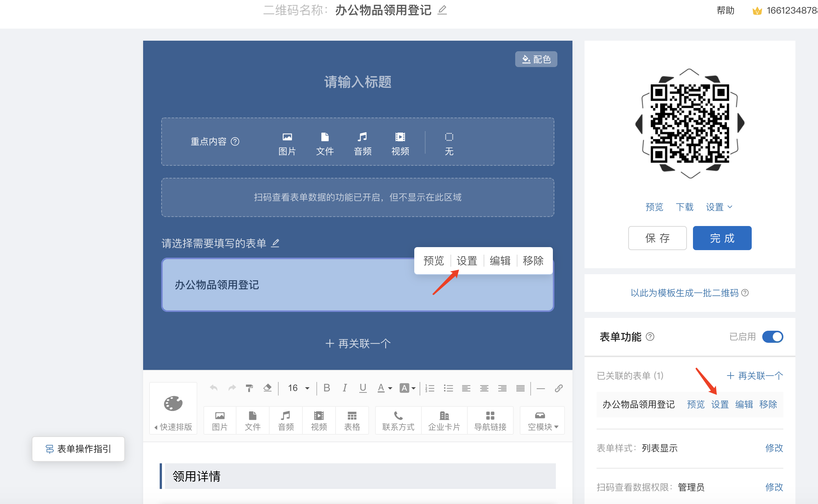Screen dimensions: 818x504
Task: Click the QR code preview image
Action: [689, 125]
